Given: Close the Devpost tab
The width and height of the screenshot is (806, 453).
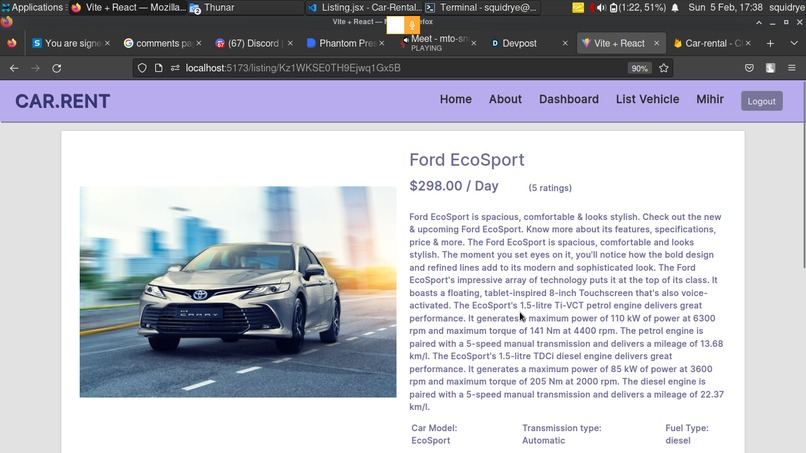Looking at the screenshot, I should (565, 43).
